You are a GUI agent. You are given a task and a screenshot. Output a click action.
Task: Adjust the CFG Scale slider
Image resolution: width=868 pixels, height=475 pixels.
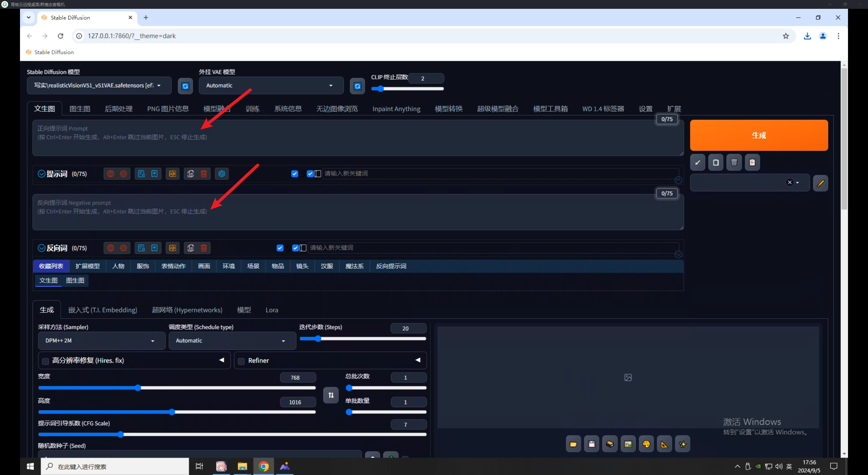point(232,435)
